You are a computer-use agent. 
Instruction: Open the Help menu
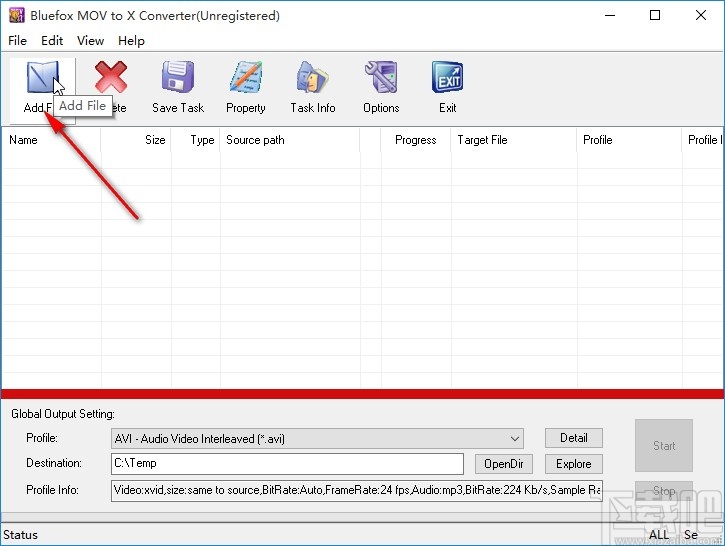pos(131,41)
